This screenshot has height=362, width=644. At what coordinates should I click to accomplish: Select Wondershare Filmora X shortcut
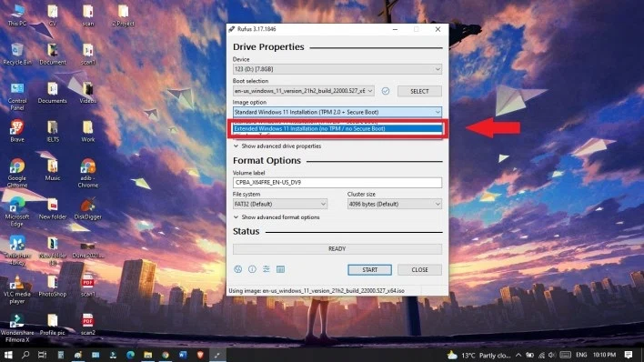[17, 328]
